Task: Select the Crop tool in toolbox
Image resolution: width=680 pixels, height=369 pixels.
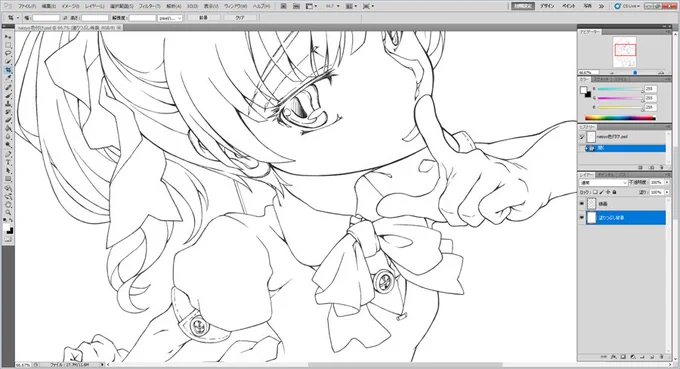Action: tap(8, 70)
